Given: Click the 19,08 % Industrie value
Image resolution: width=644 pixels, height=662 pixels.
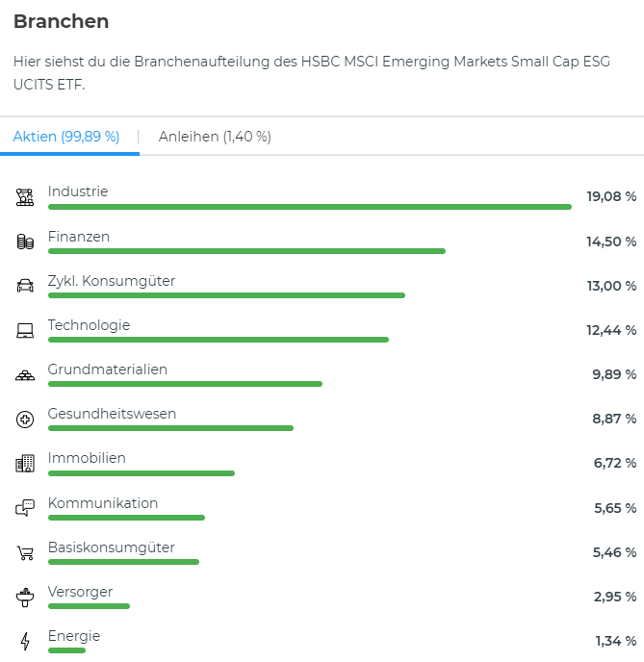Looking at the screenshot, I should coord(611,196).
